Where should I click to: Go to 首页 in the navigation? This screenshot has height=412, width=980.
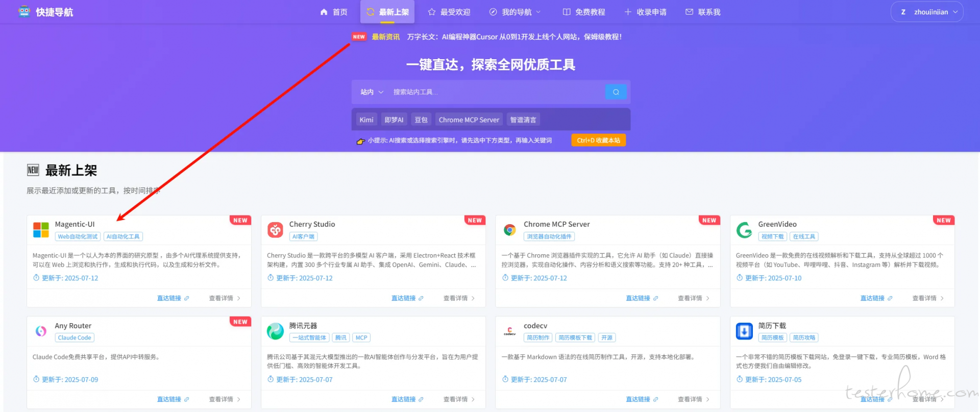334,12
